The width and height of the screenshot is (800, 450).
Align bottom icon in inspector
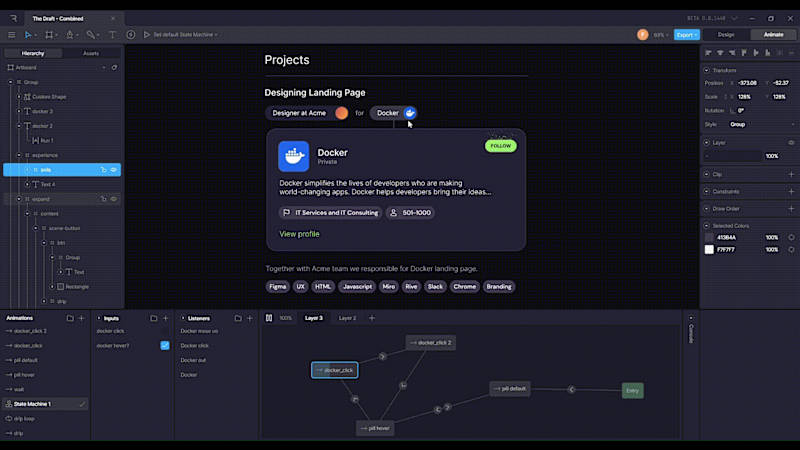point(768,53)
